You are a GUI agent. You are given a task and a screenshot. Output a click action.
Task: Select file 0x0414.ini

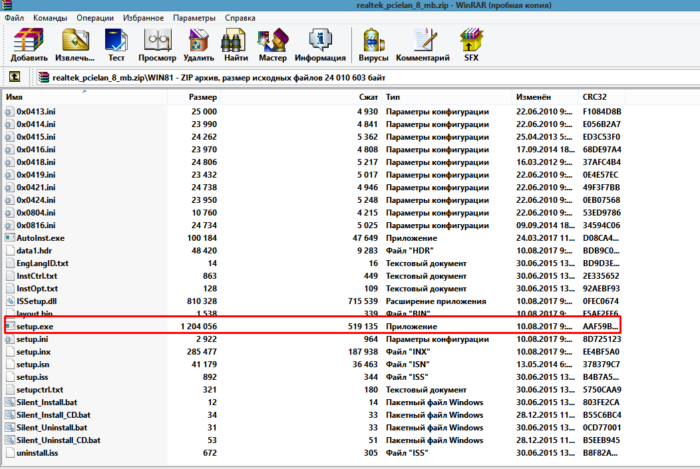[36, 124]
